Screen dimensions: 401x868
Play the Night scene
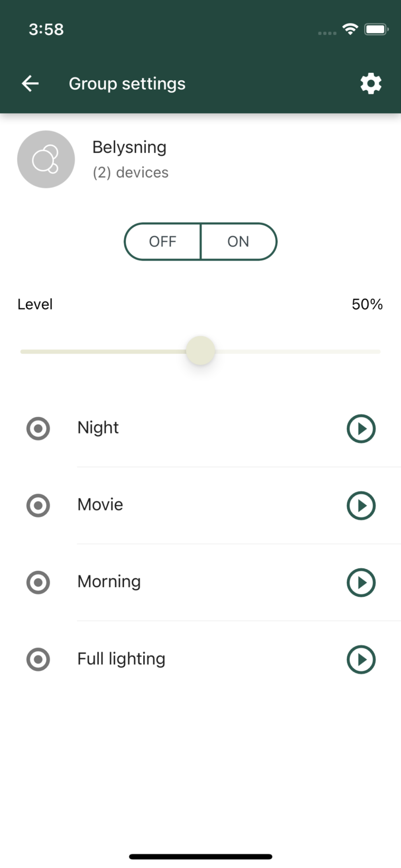pyautogui.click(x=361, y=429)
